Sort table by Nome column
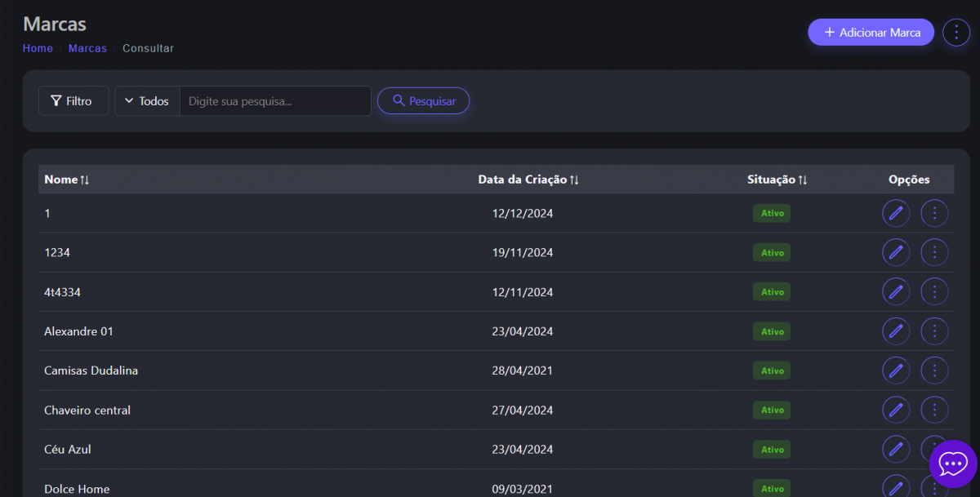The image size is (980, 497). click(x=67, y=180)
